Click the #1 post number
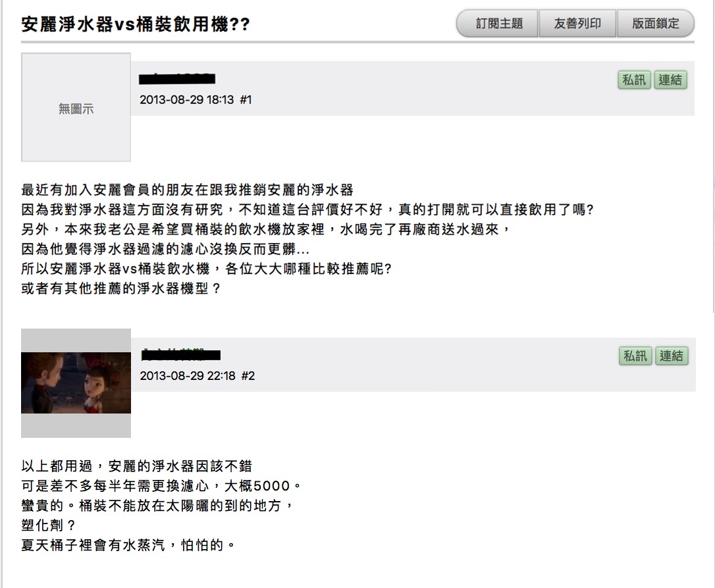The image size is (715, 588). point(246,100)
